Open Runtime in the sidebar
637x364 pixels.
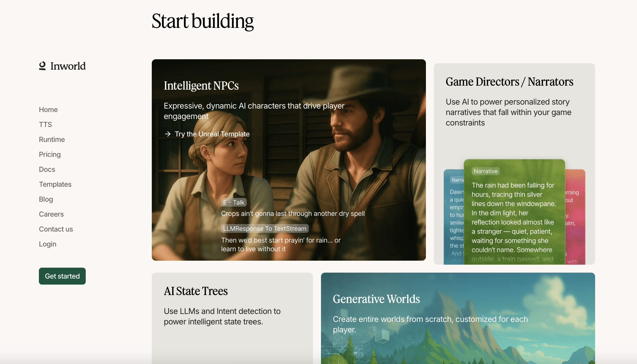click(52, 139)
